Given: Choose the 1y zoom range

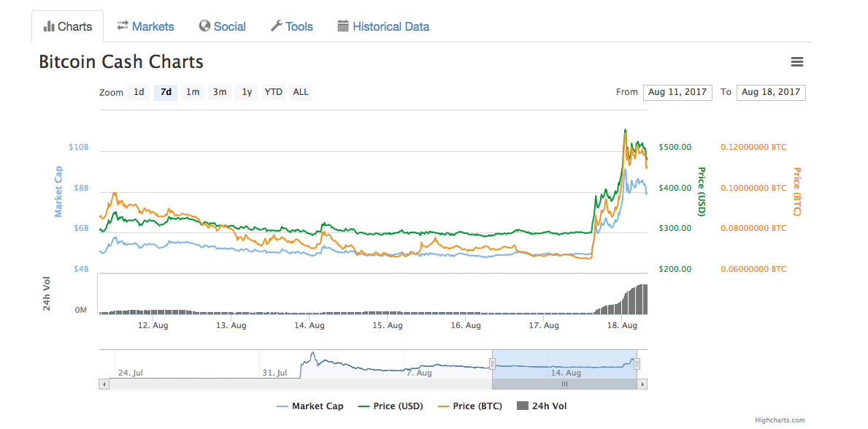Looking at the screenshot, I should pyautogui.click(x=247, y=92).
